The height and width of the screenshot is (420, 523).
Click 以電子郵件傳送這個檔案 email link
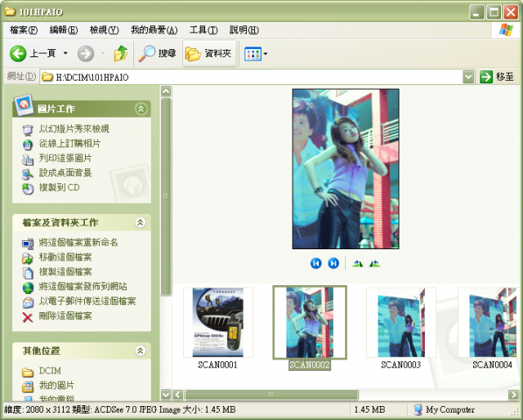[x=87, y=302]
